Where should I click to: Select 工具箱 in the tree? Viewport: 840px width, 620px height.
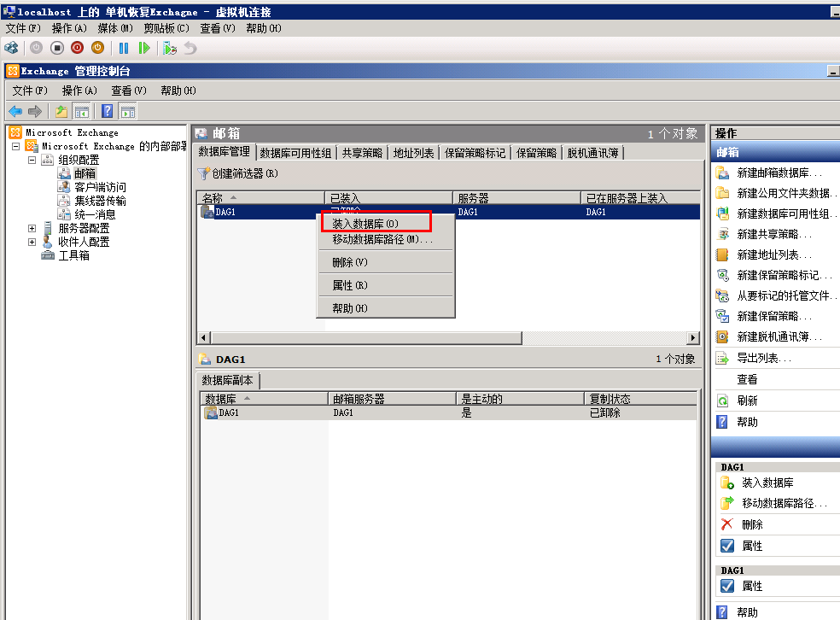coord(74,255)
